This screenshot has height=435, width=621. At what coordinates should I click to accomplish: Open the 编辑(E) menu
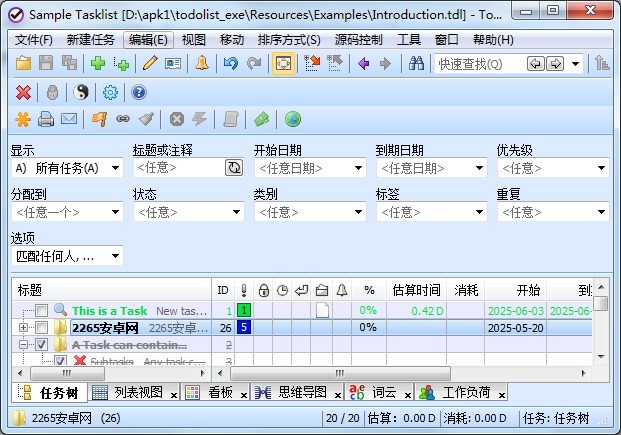[148, 40]
